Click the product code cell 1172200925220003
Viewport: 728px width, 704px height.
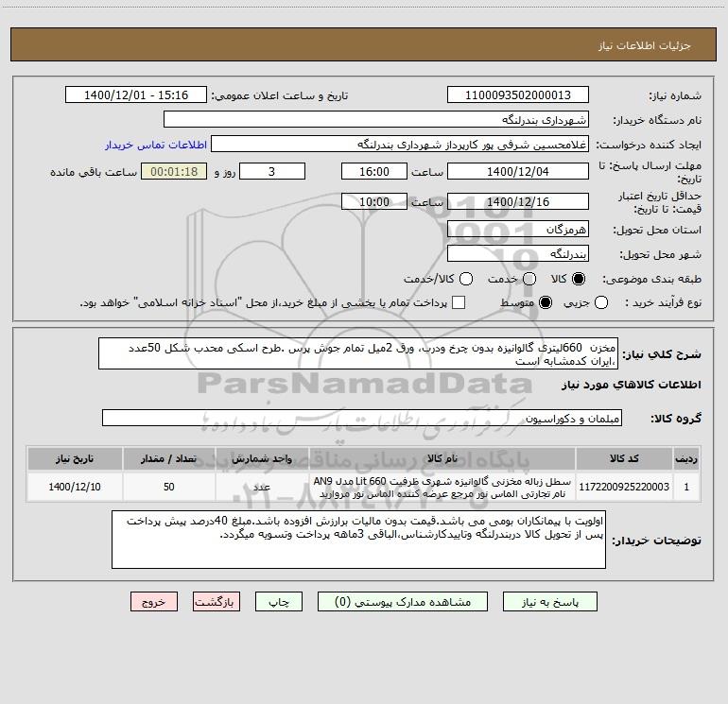click(624, 487)
